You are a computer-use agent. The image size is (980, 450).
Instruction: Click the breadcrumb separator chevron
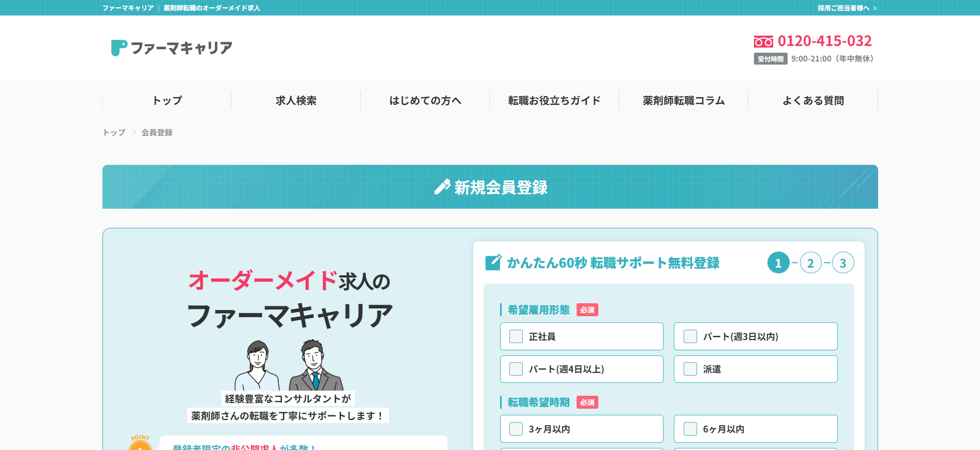click(x=134, y=132)
